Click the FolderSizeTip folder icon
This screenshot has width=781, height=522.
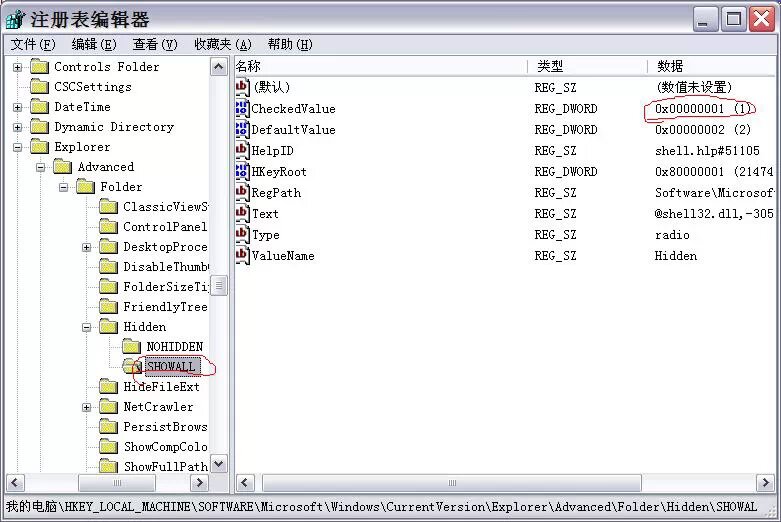pyautogui.click(x=109, y=286)
